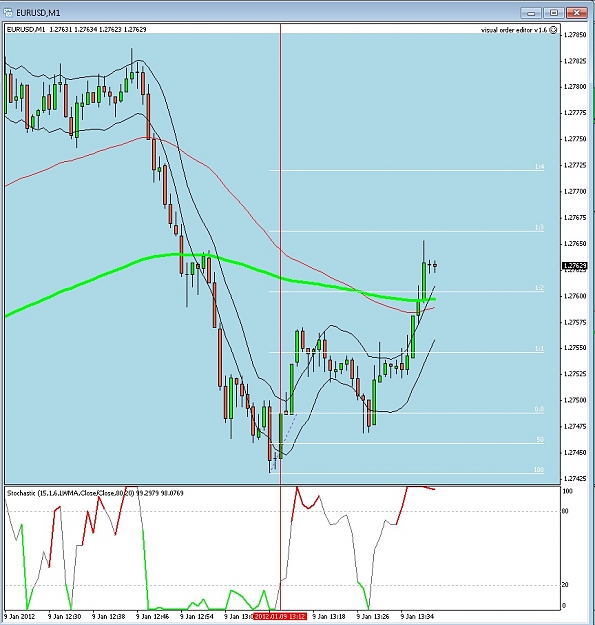The image size is (595, 625).
Task: Click the 1.27850 price scale label
Action: 575,35
